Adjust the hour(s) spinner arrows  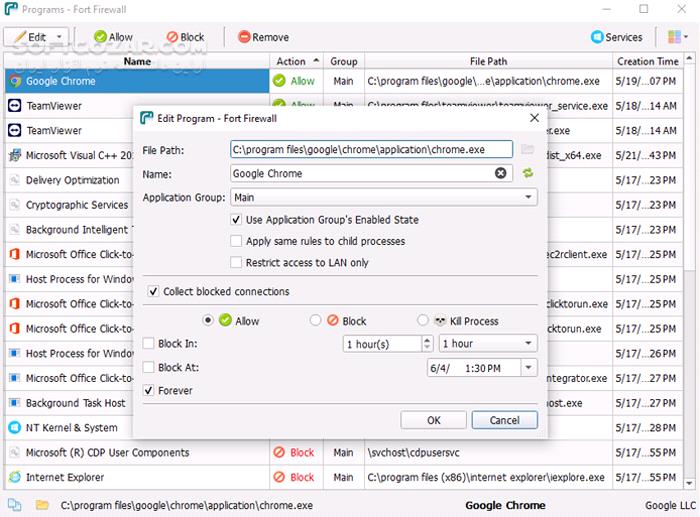coord(427,343)
